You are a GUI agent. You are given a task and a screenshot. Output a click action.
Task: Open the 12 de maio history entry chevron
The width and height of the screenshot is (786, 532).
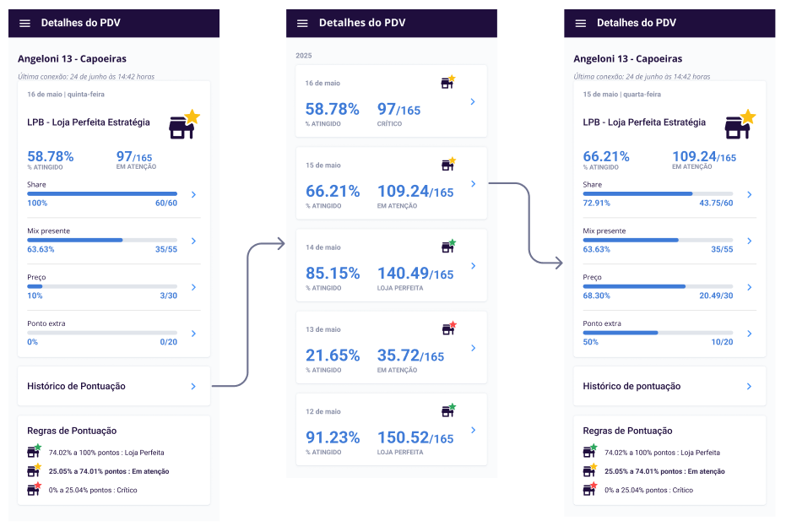473,430
